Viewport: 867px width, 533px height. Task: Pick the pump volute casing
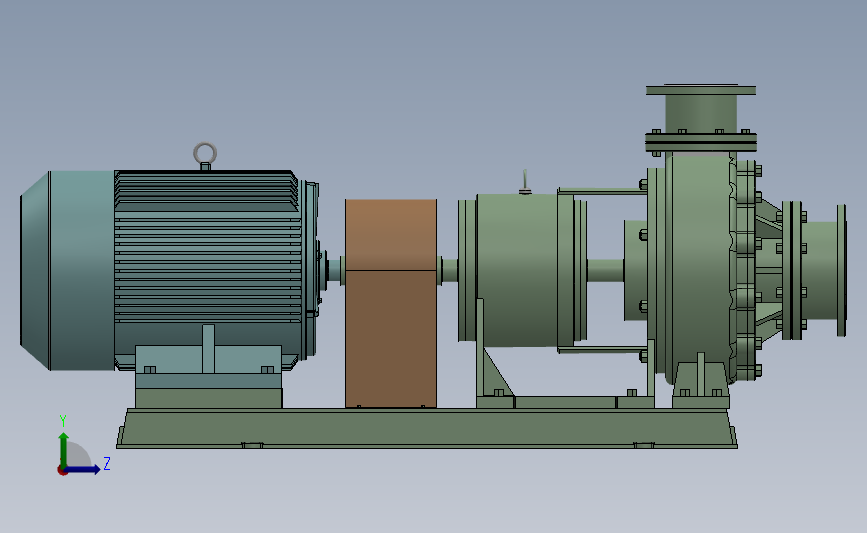point(701,268)
